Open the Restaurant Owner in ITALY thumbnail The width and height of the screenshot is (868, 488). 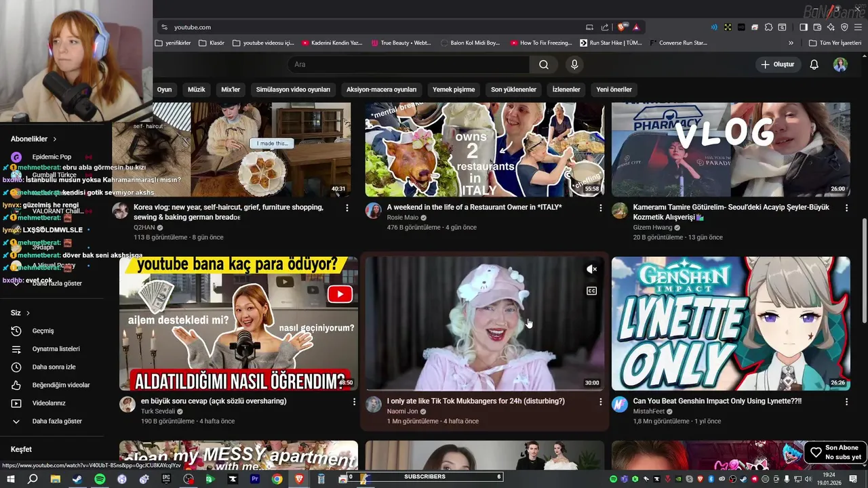coord(485,149)
